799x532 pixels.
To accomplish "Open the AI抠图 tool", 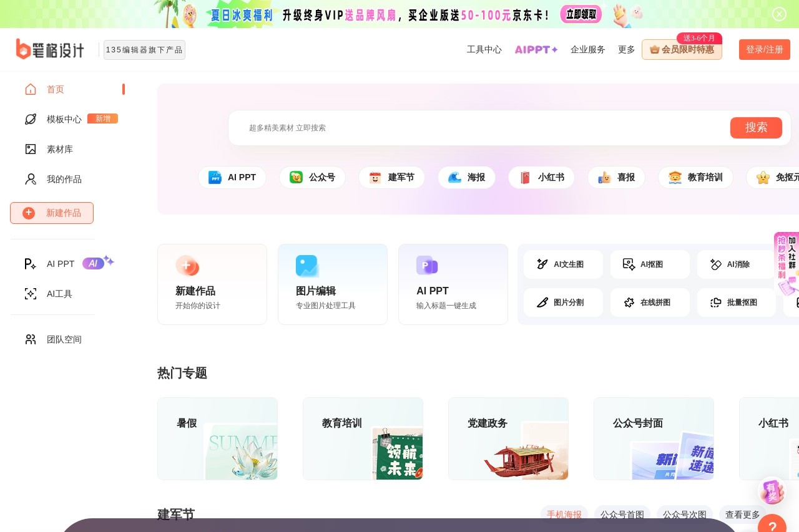I will pyautogui.click(x=650, y=264).
